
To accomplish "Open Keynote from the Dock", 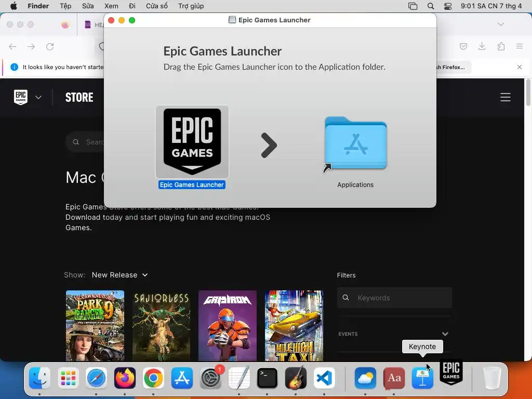I will coord(422,378).
